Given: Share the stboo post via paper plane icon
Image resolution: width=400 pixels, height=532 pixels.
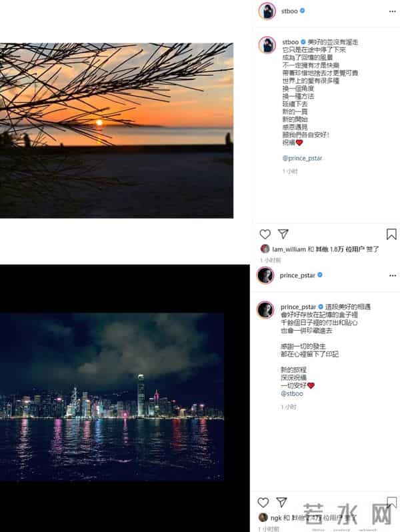Looking at the screenshot, I should 283,234.
